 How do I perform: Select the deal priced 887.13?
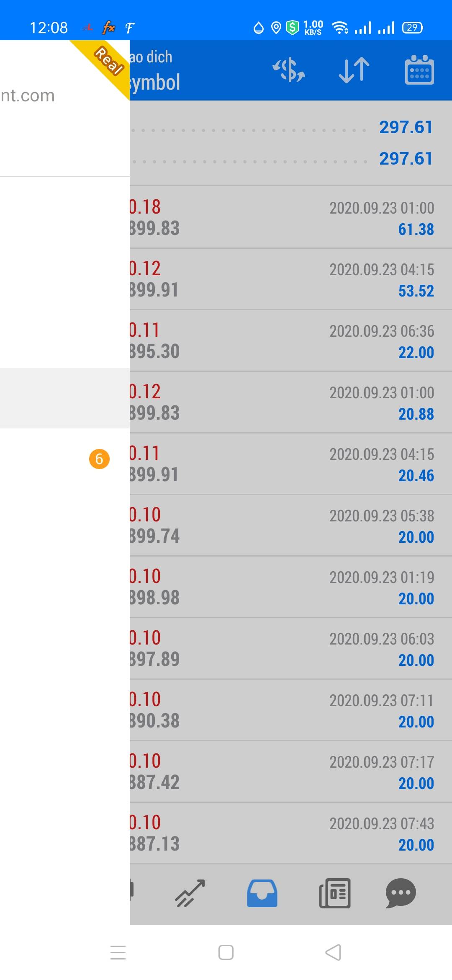pos(290,833)
